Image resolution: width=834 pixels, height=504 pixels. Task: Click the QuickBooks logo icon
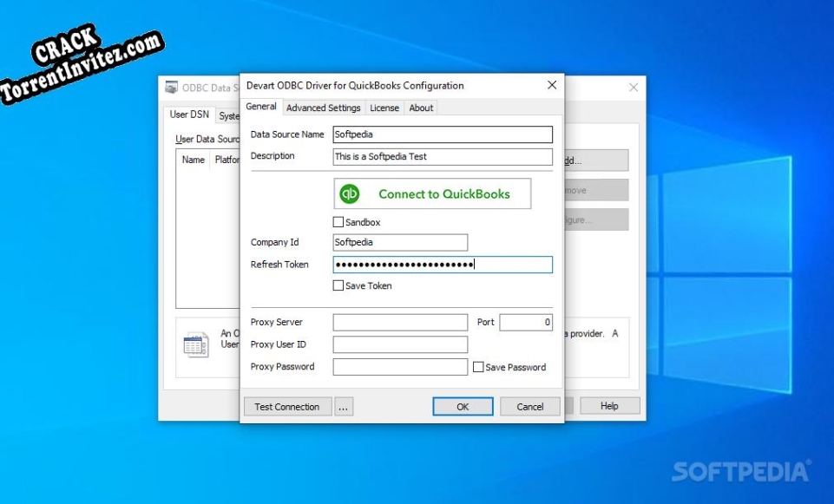coord(347,193)
